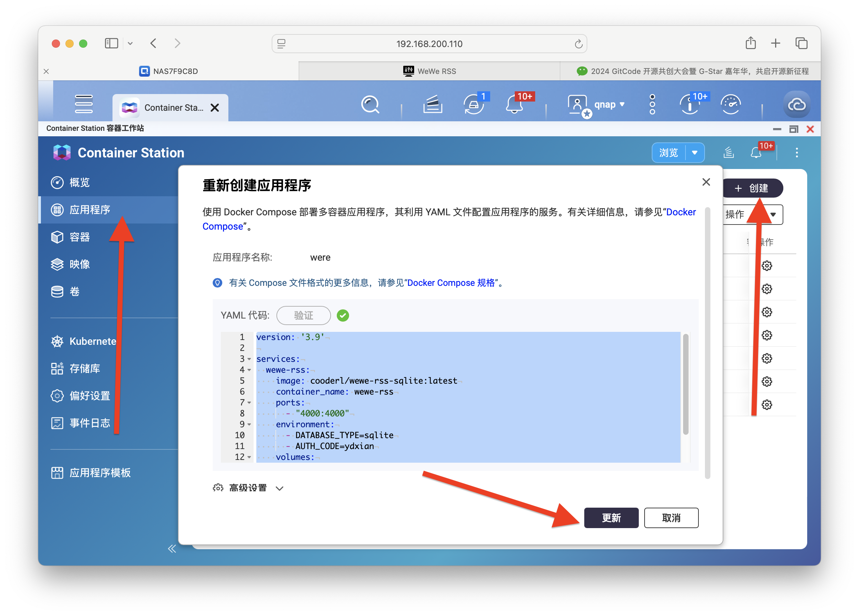
Task: Click the last gear icon in the actions column
Action: click(x=767, y=405)
